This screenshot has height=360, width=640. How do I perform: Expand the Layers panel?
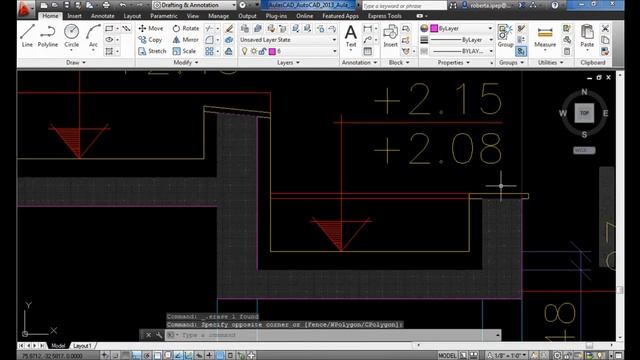[x=288, y=62]
